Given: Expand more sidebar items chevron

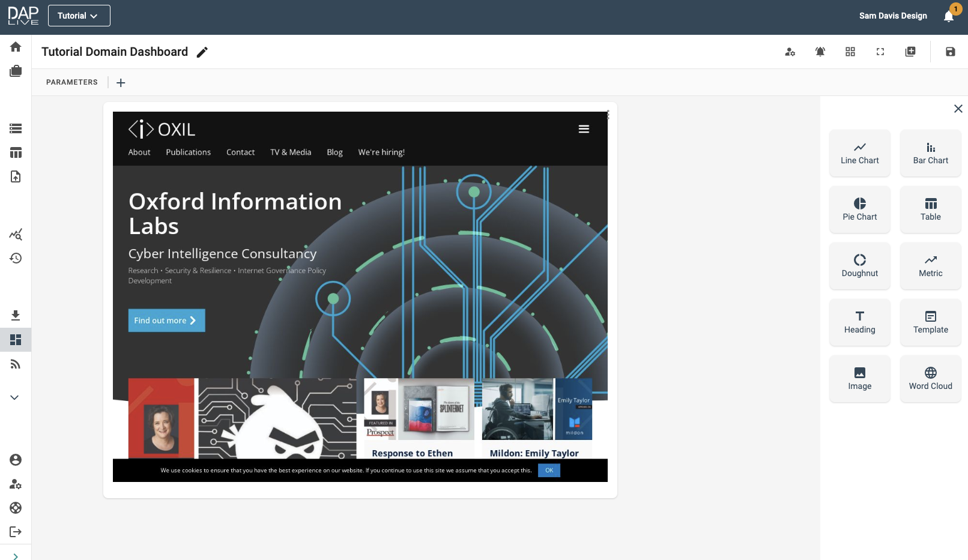Looking at the screenshot, I should coord(15,397).
